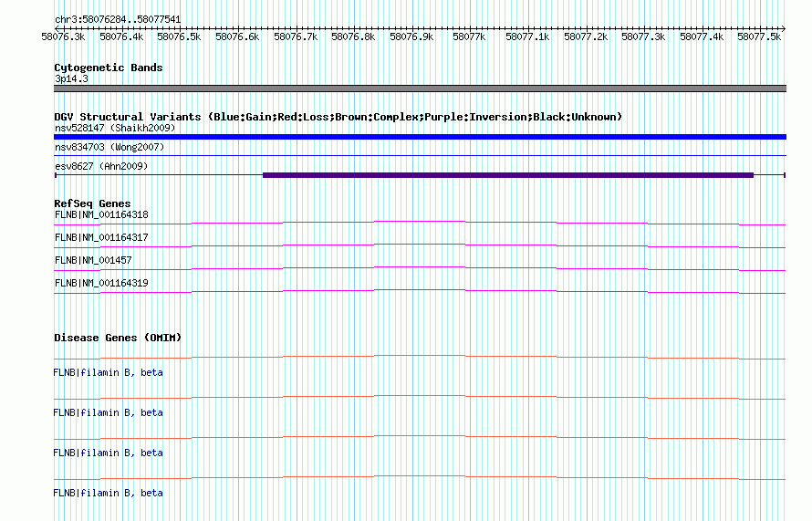Click the 58076.4k ruler tick label
The height and width of the screenshot is (521, 812).
point(121,36)
